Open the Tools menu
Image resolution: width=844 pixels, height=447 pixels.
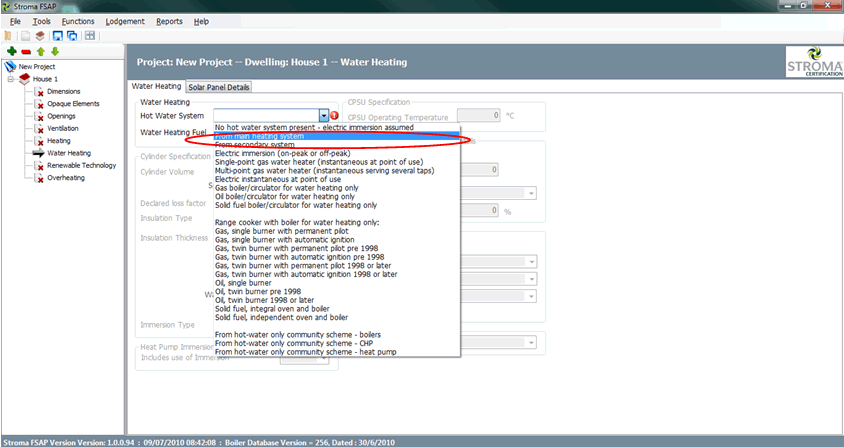[x=41, y=22]
